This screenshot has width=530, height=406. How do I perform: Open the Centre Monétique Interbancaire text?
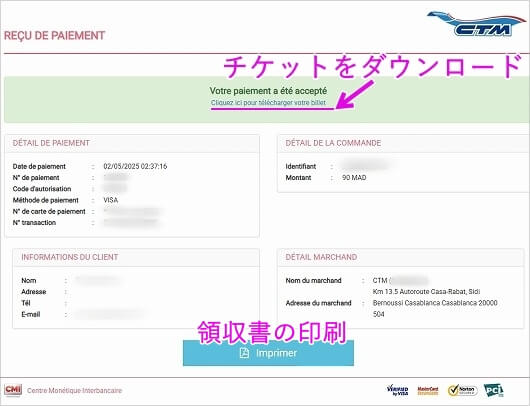click(x=74, y=390)
